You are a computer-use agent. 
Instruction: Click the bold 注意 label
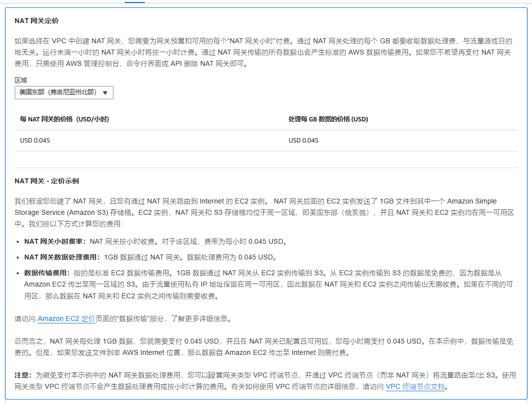[23, 375]
